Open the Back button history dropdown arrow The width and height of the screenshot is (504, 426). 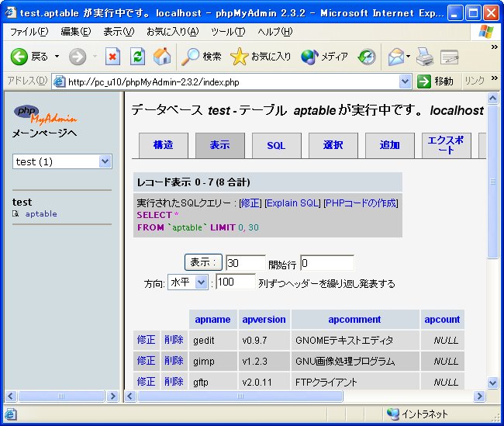(x=57, y=57)
